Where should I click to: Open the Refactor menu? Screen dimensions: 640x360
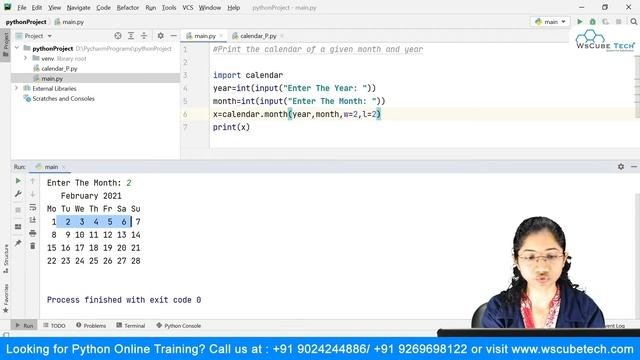click(x=128, y=8)
